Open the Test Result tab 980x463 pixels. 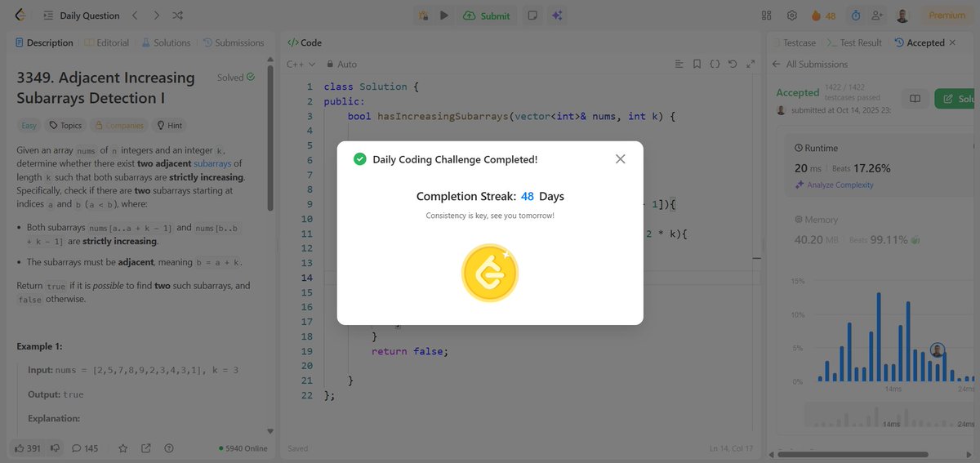(855, 42)
